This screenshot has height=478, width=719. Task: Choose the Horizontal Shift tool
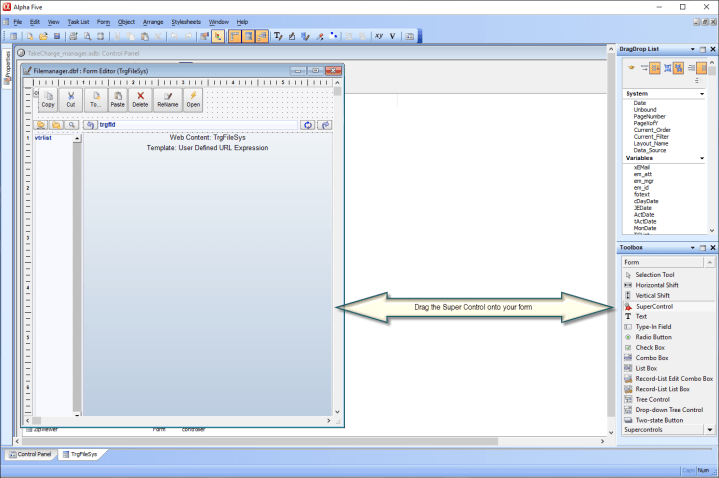tap(656, 284)
